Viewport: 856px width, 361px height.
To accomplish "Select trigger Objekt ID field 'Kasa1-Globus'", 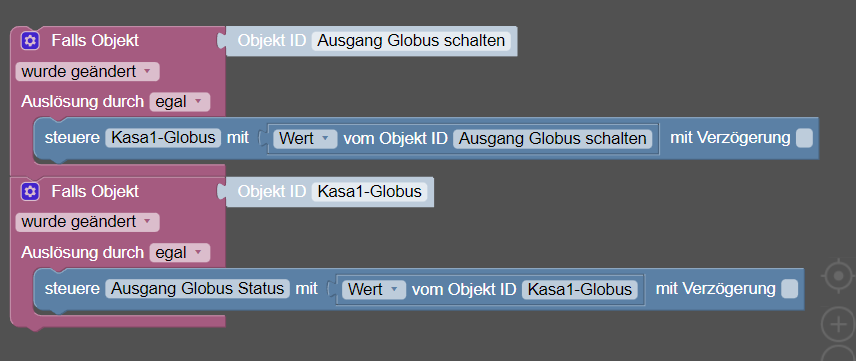I will 370,192.
